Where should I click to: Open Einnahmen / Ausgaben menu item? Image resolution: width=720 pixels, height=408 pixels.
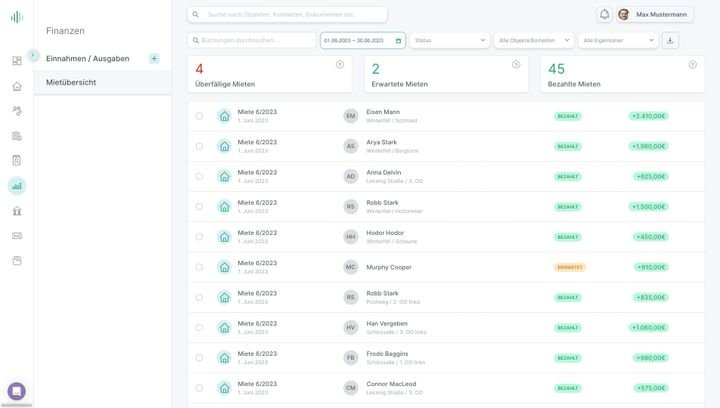pyautogui.click(x=88, y=58)
